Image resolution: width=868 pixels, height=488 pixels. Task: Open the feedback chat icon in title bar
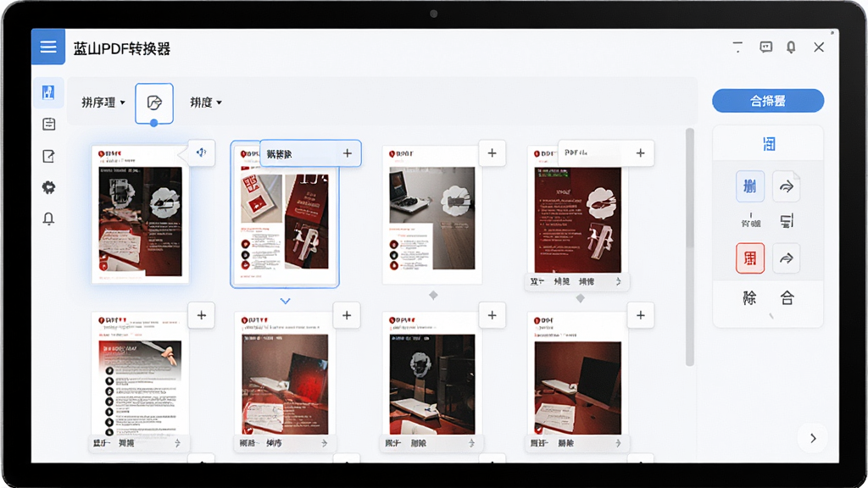click(765, 47)
